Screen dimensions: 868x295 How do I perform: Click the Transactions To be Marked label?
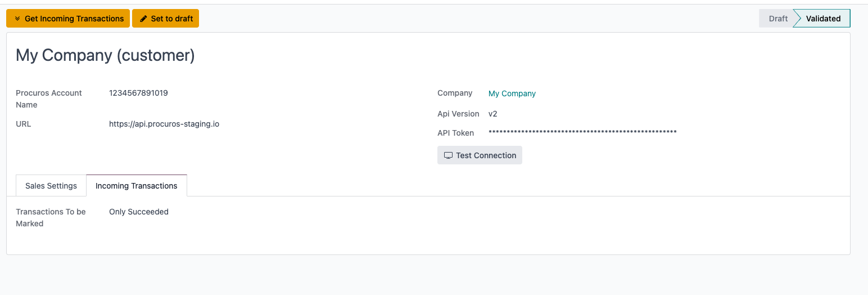tap(51, 217)
